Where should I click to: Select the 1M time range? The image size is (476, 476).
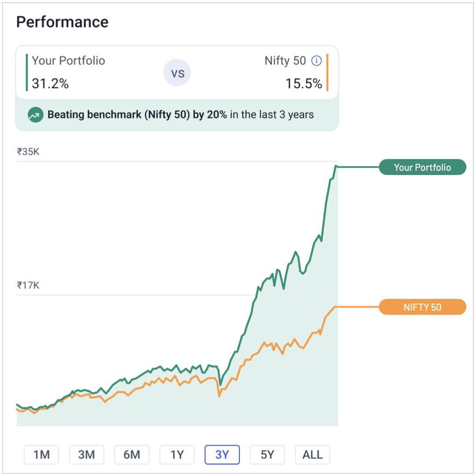pos(42,454)
